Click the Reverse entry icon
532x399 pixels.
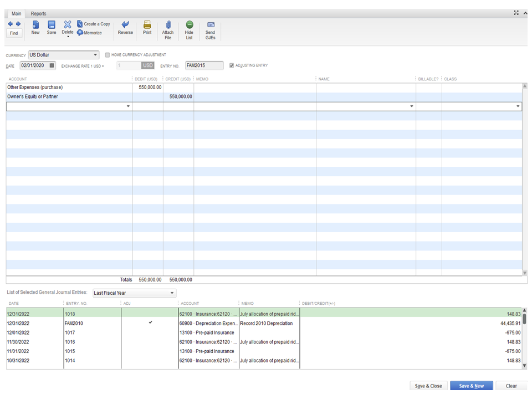point(125,25)
